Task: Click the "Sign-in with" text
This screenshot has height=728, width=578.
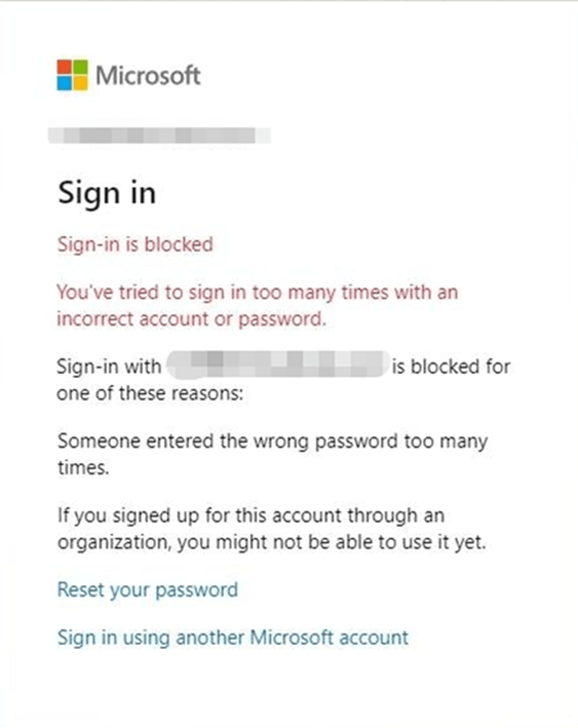Action: click(109, 366)
